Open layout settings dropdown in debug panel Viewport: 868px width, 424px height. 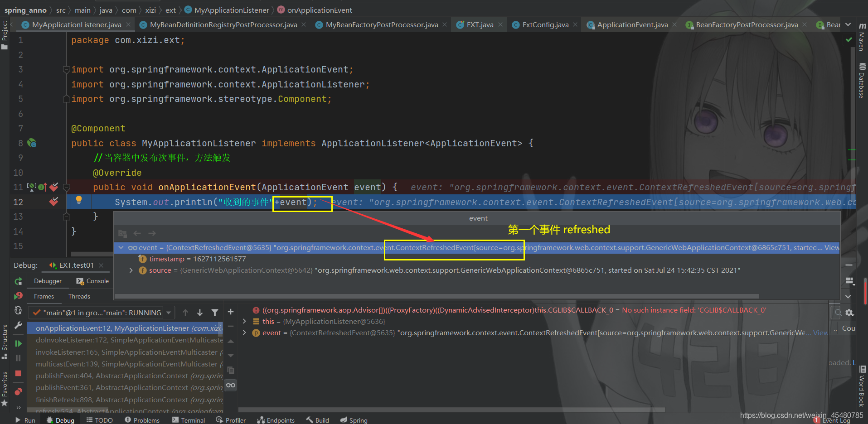pos(850,281)
